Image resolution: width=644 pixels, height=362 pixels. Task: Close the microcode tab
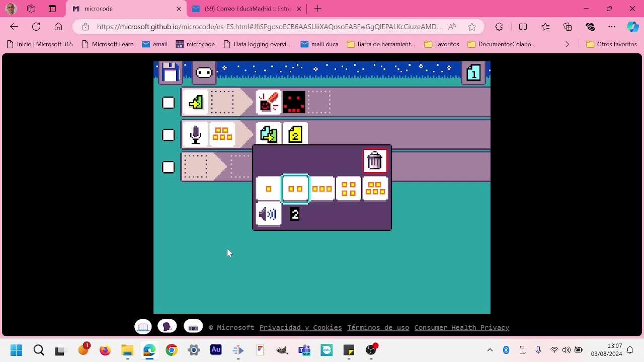click(179, 9)
